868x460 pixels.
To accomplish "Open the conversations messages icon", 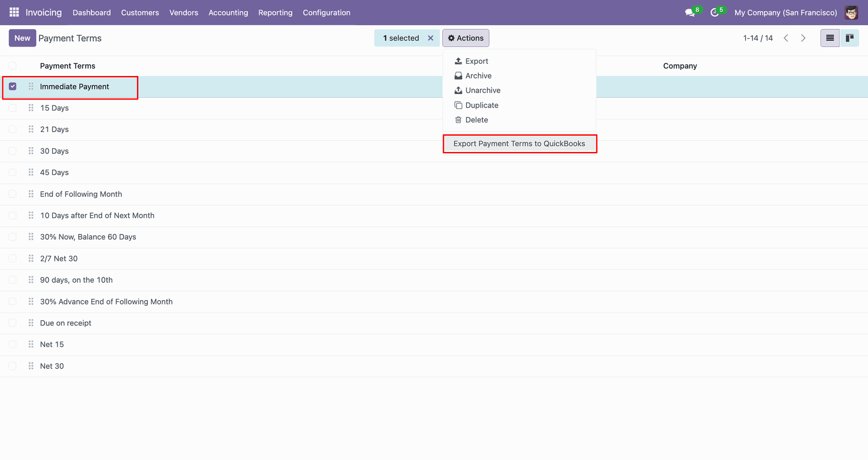I will coord(689,13).
